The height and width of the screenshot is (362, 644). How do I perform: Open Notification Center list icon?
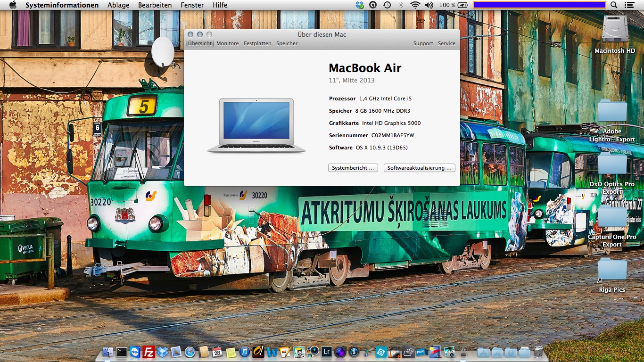pyautogui.click(x=629, y=5)
